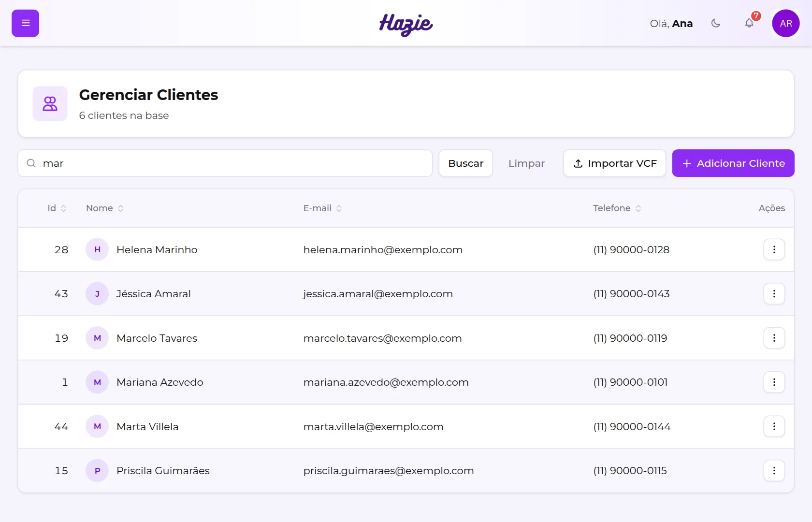Click the Buscar button
Image resolution: width=812 pixels, height=522 pixels.
coord(466,163)
